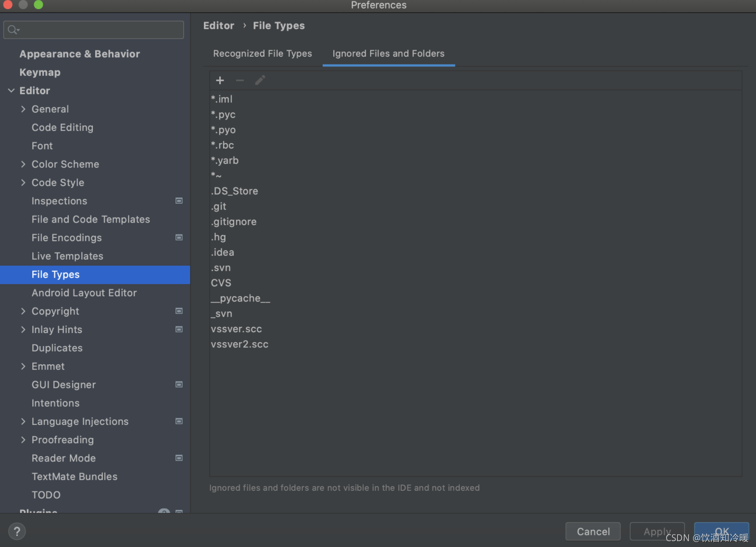Open File and Code Templates settings

point(91,219)
